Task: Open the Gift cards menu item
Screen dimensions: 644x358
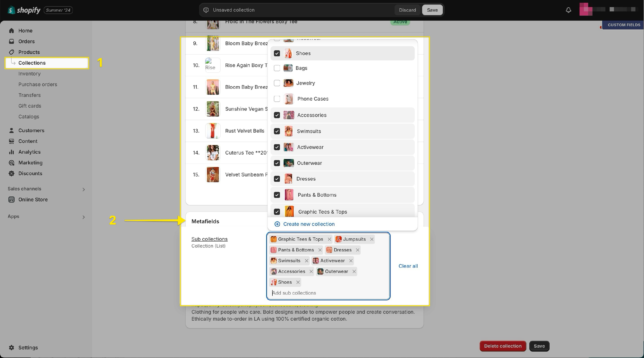Action: click(29, 106)
